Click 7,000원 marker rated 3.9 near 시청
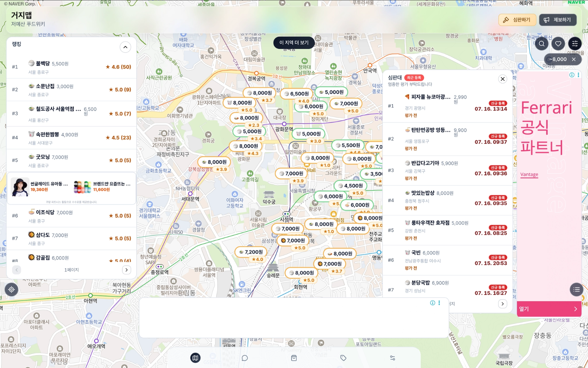This screenshot has width=588, height=368. pos(291,173)
